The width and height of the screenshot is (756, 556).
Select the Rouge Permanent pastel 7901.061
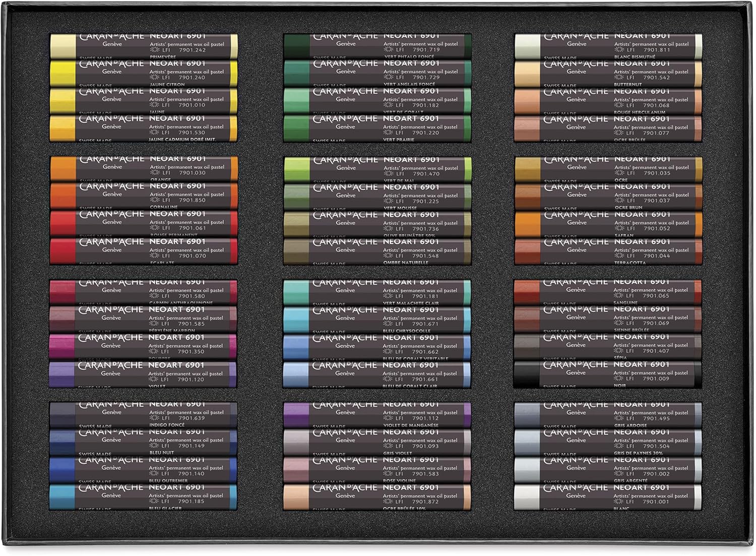pos(144,224)
